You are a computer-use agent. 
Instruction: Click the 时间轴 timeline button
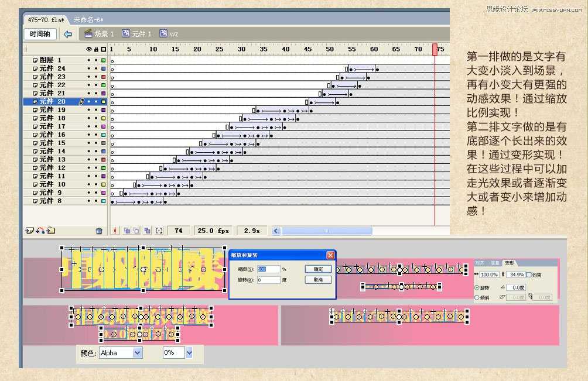click(x=40, y=34)
